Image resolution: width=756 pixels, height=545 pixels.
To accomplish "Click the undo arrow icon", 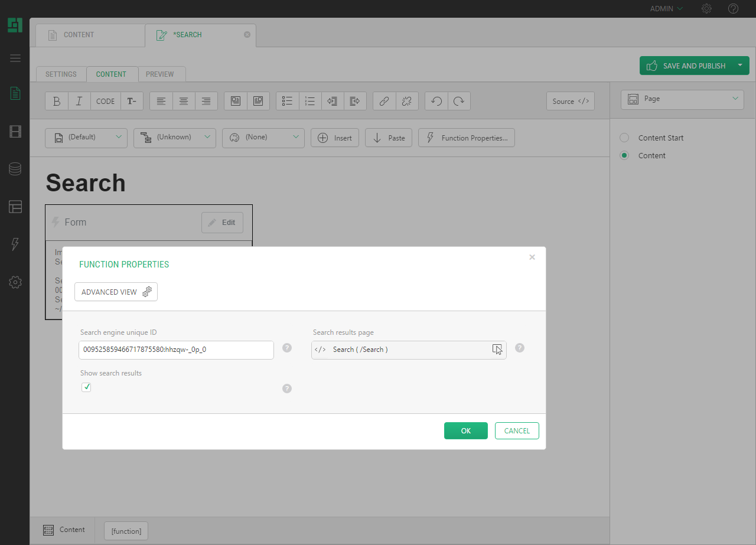I will pyautogui.click(x=436, y=101).
